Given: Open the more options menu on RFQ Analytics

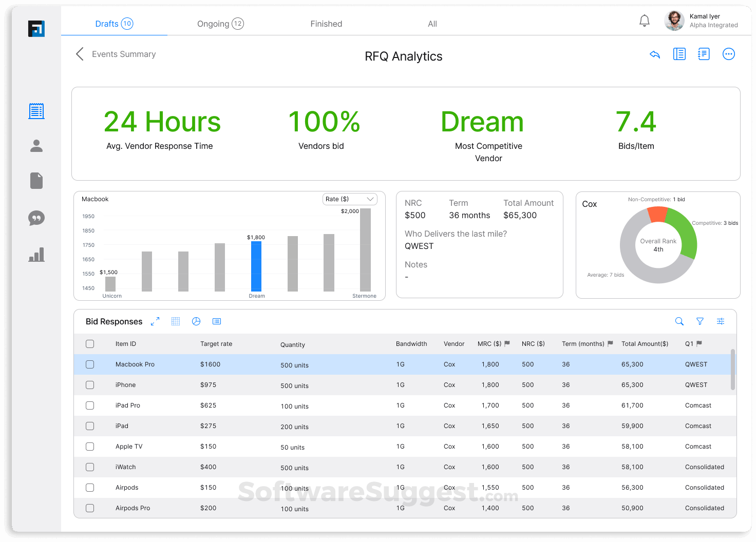Looking at the screenshot, I should pyautogui.click(x=729, y=53).
